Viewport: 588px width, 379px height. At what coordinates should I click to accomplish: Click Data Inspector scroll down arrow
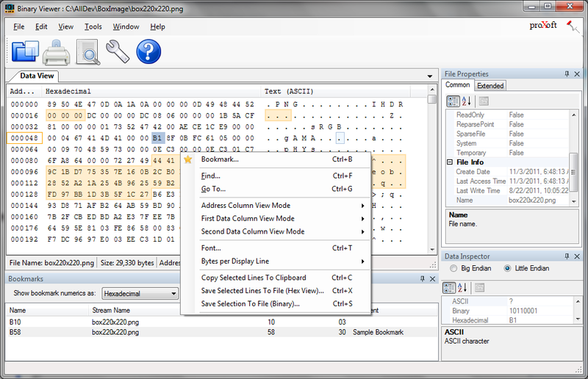[x=578, y=320]
